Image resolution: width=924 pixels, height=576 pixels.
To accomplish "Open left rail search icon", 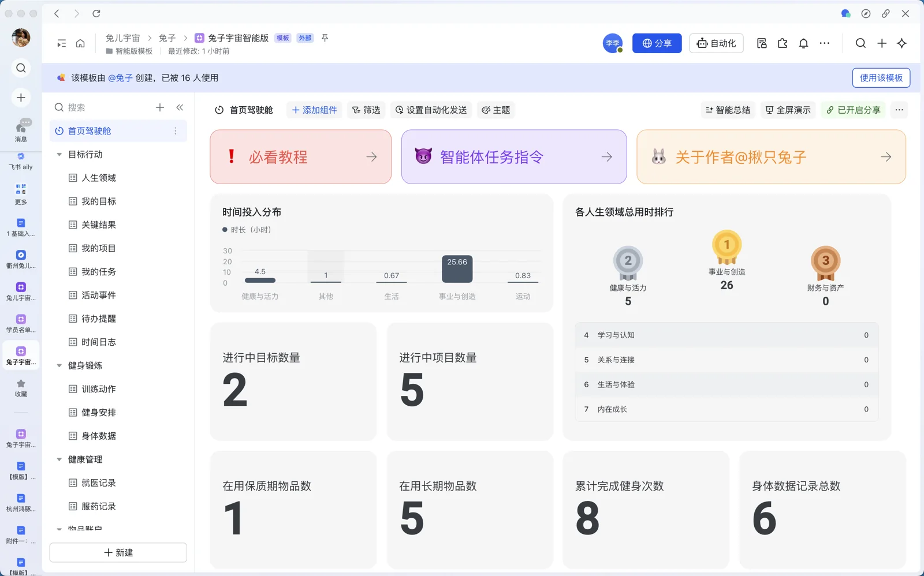I will click(21, 68).
